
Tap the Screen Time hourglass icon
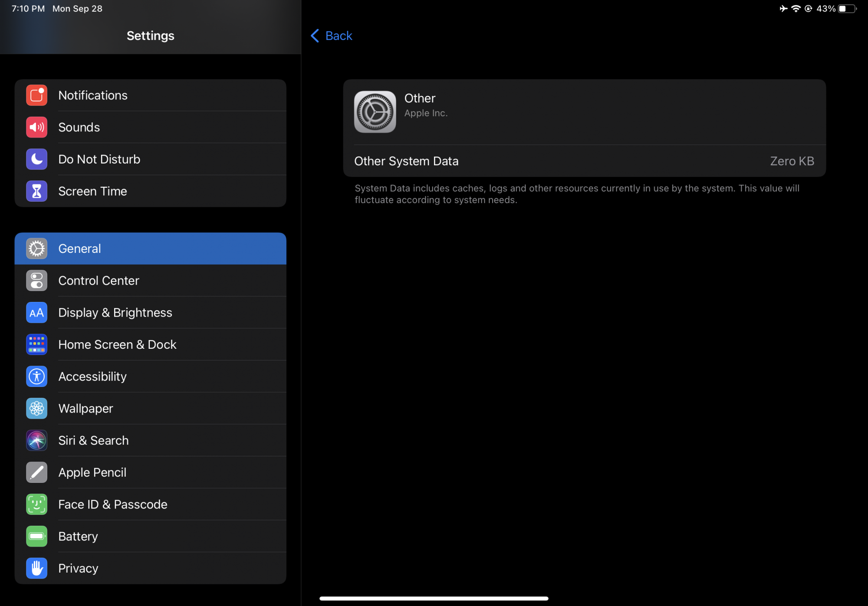pos(36,191)
